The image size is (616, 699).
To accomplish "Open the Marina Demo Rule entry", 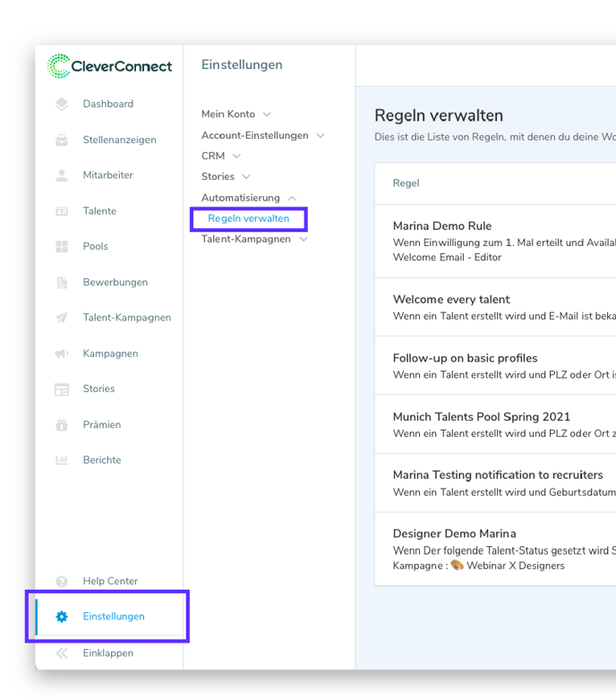I will click(442, 226).
